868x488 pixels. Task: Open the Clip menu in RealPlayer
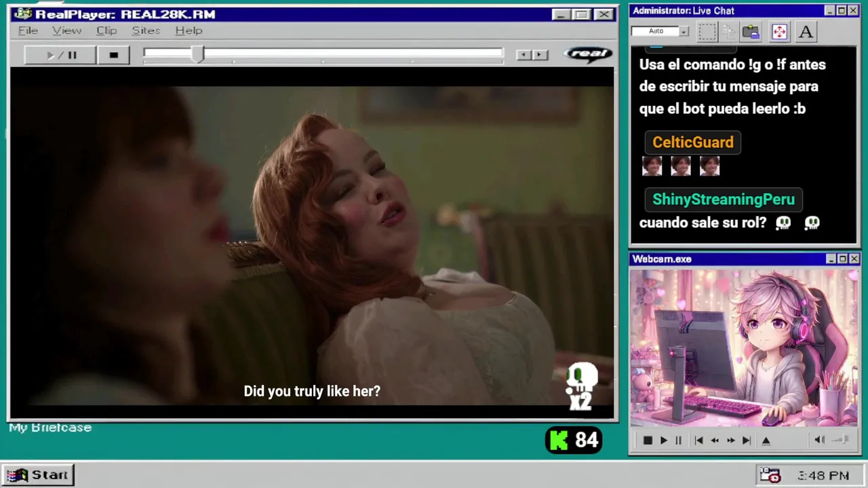coord(106,30)
